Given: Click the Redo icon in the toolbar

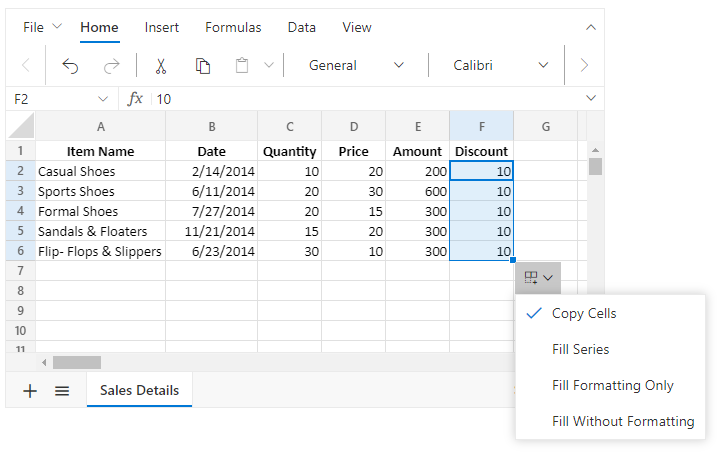Looking at the screenshot, I should tap(112, 66).
